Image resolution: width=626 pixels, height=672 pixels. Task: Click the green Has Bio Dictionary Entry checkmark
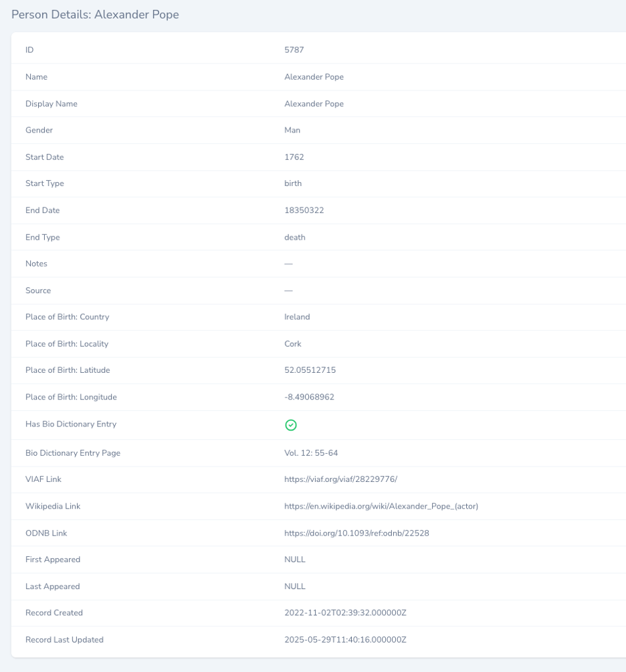click(291, 425)
